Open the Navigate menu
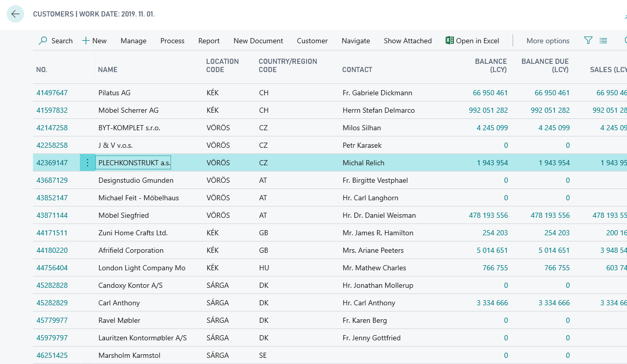 pyautogui.click(x=355, y=41)
